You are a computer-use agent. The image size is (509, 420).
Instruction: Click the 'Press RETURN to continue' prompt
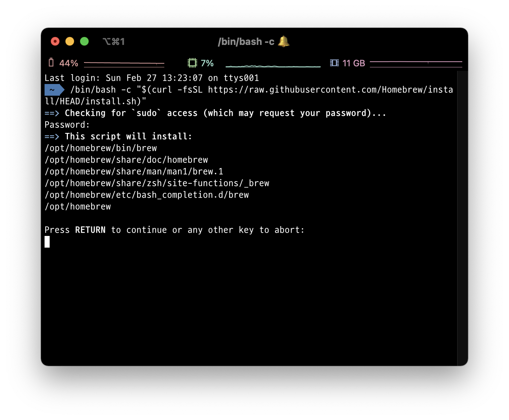click(x=175, y=230)
